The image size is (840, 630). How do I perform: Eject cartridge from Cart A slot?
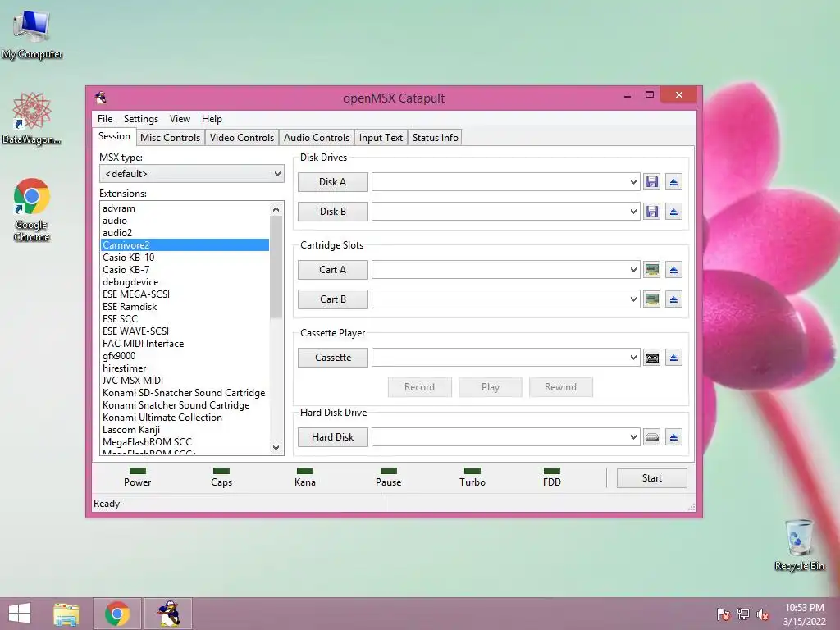pos(673,270)
